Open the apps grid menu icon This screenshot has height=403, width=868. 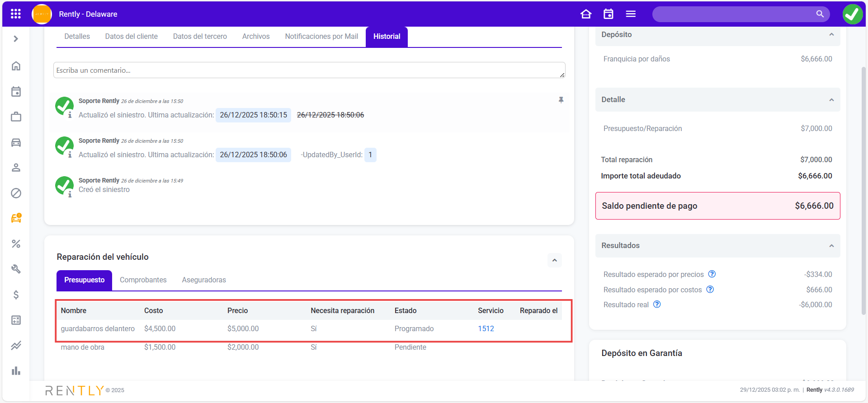coord(16,14)
